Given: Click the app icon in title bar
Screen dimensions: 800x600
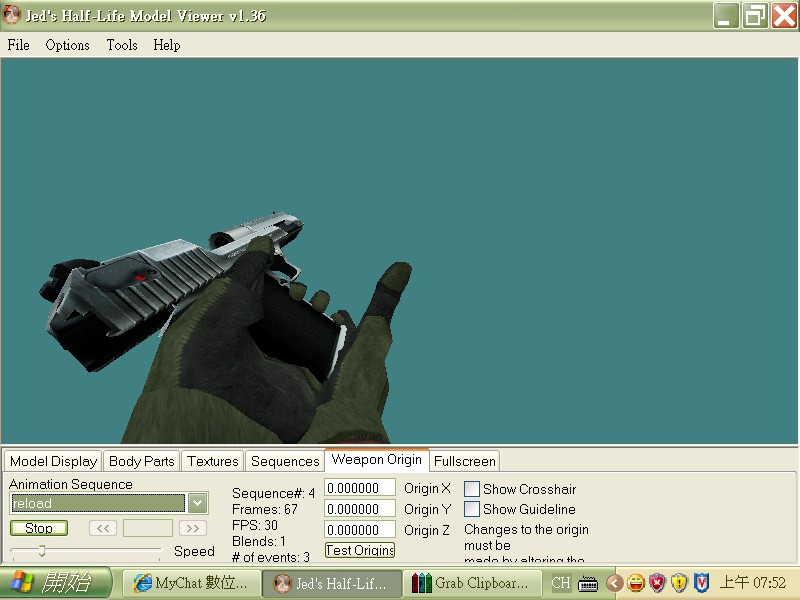Looking at the screenshot, I should [x=12, y=15].
